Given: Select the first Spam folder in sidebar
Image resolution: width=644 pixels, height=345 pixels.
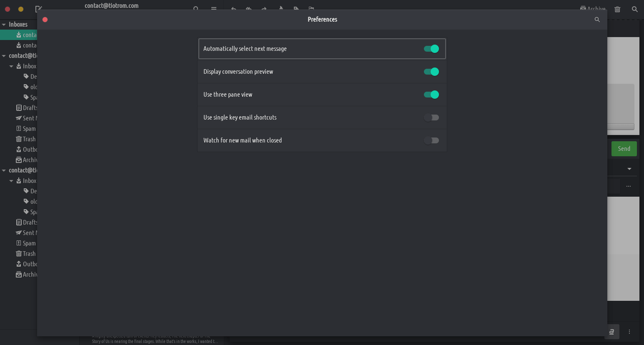Looking at the screenshot, I should coord(26,129).
